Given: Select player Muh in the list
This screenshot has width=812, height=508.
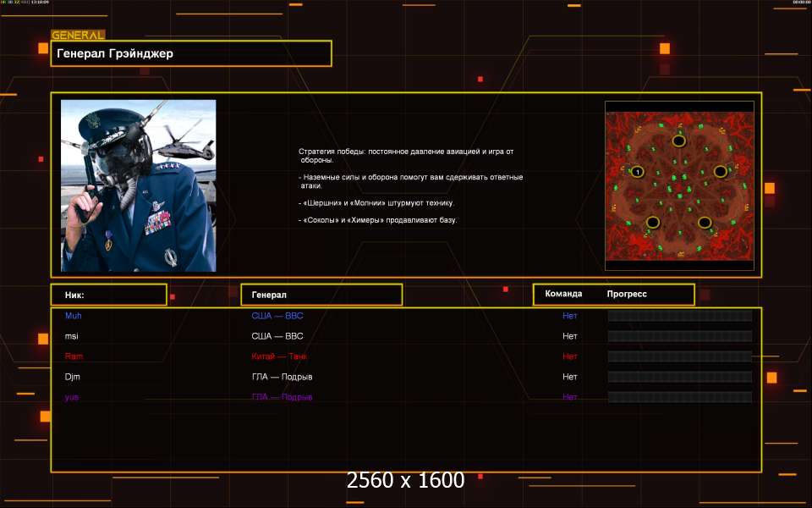Looking at the screenshot, I should pyautogui.click(x=74, y=316).
